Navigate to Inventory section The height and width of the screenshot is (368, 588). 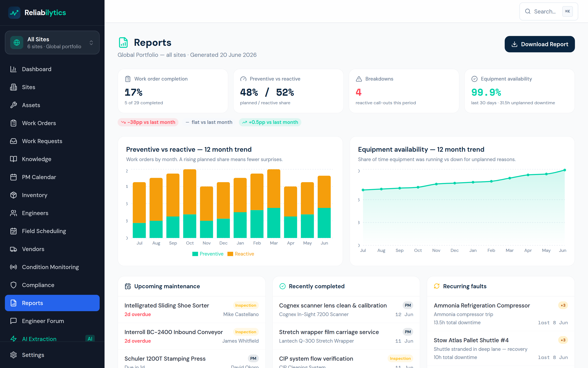pos(52,195)
